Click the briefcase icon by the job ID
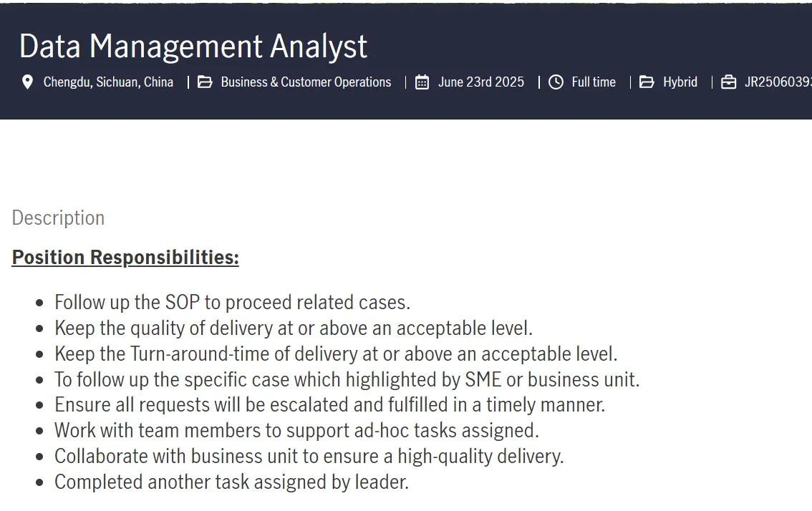 coord(729,82)
